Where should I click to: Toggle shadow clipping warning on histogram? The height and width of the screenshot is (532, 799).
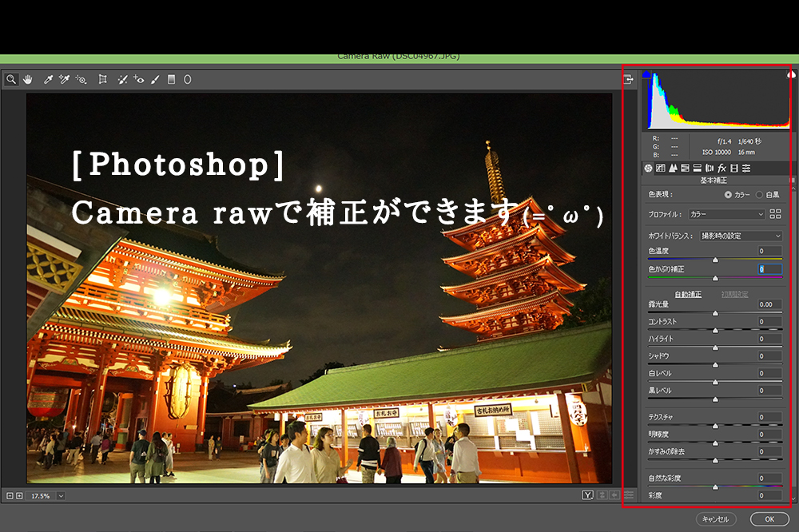click(x=646, y=74)
